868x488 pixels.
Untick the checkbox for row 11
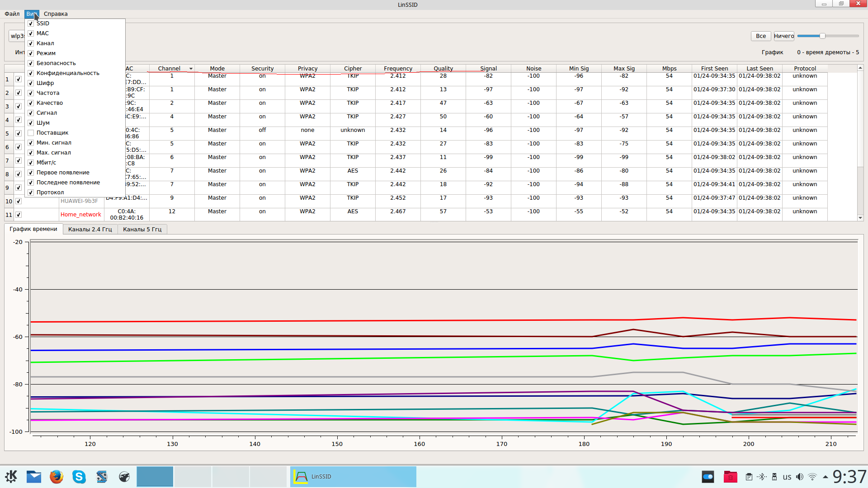(x=19, y=215)
